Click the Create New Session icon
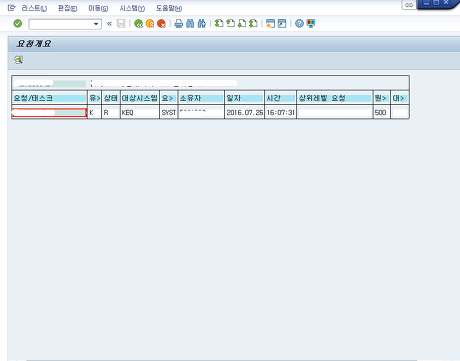The width and height of the screenshot is (460, 361). click(270, 24)
